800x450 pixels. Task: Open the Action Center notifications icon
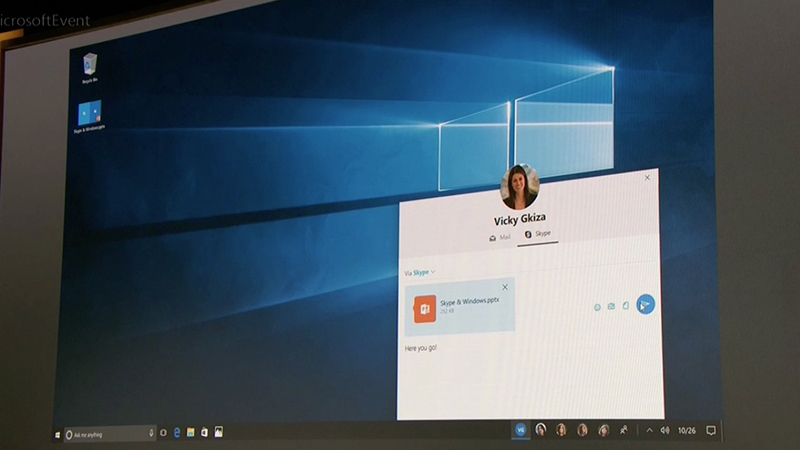pyautogui.click(x=711, y=431)
